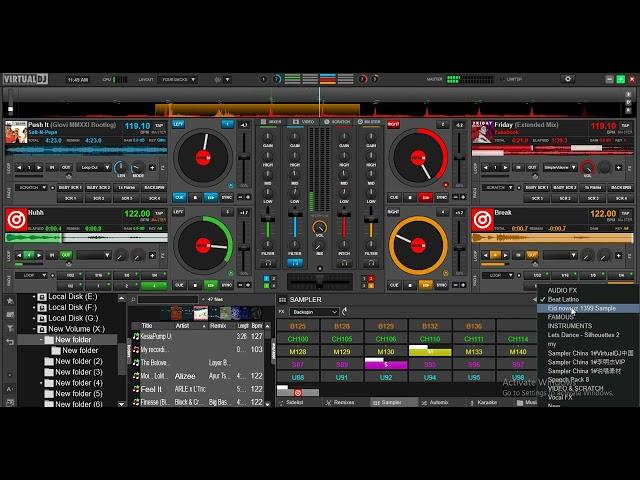Viewport: 640px width, 480px height.
Task: Select the FAMOUS sampler bank from the menu
Action: [561, 317]
